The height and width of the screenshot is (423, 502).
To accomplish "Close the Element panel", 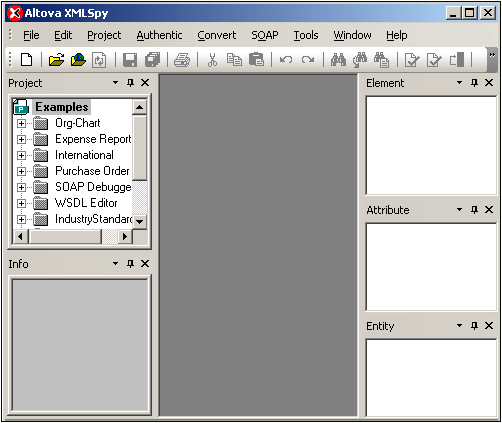I will pos(489,83).
